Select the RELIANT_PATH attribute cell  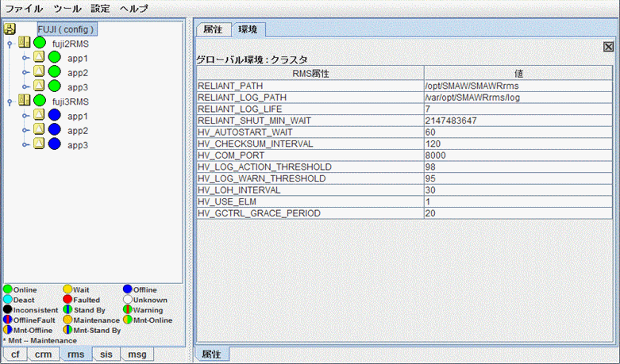[310, 86]
